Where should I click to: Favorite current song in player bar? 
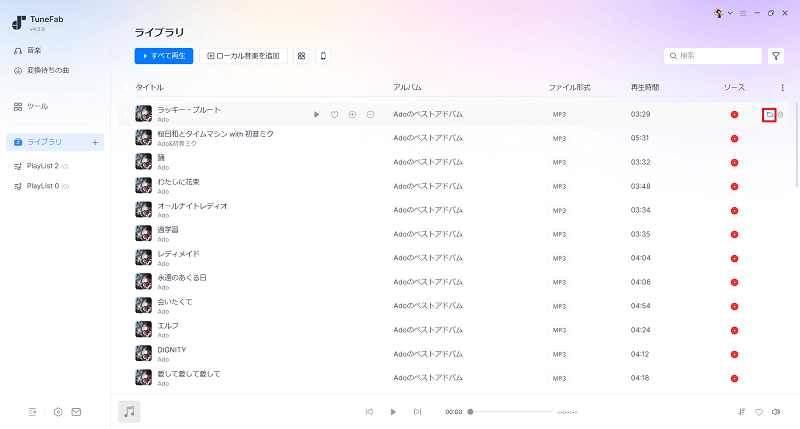[759, 412]
